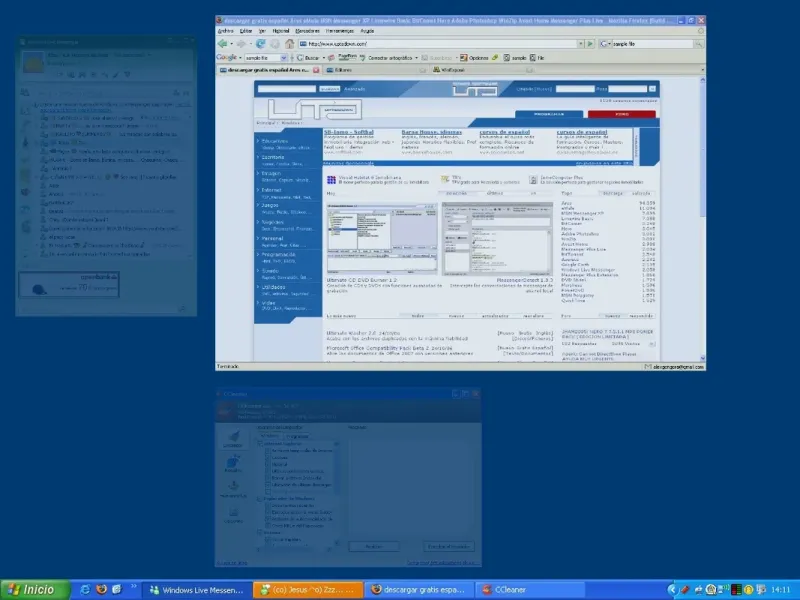Close the 'descargar gratis español' tab

[316, 70]
